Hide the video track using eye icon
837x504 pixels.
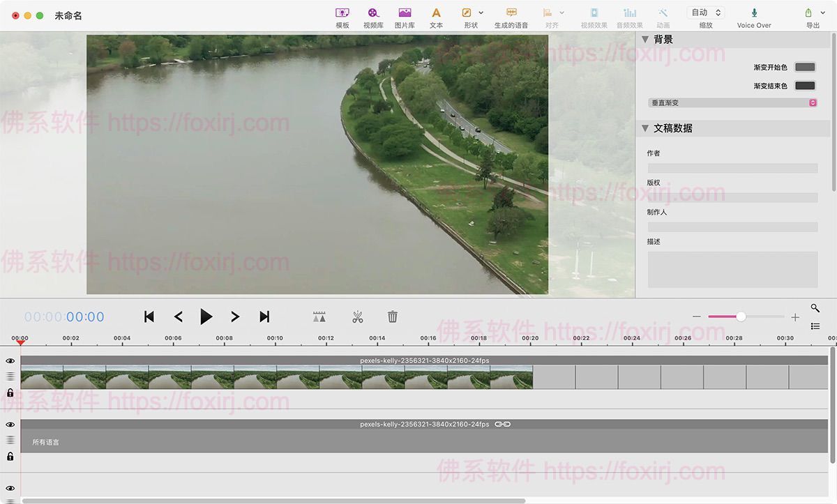[x=10, y=361]
